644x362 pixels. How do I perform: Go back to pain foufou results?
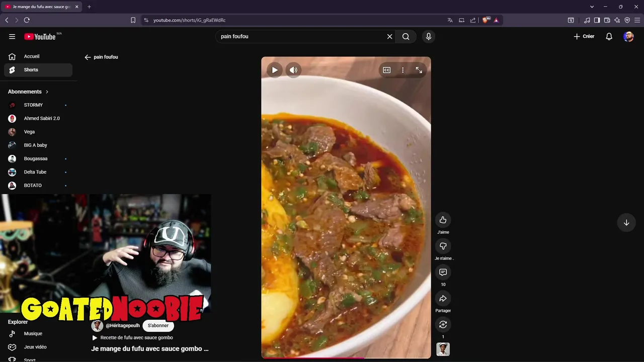click(88, 57)
